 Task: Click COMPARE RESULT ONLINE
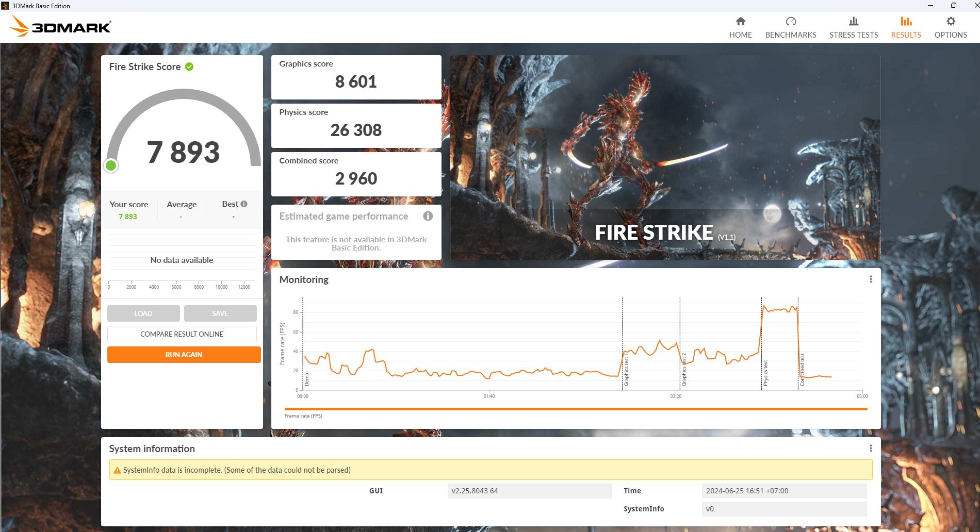tap(182, 334)
